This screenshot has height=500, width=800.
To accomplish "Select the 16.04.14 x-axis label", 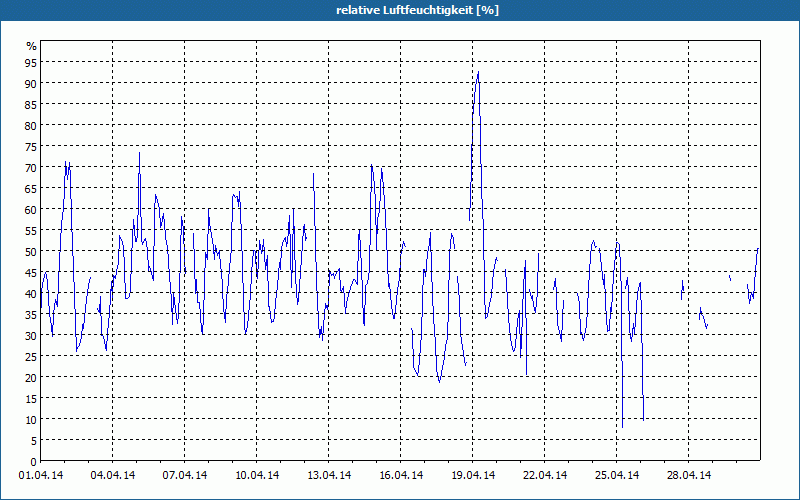I will coord(401,476).
